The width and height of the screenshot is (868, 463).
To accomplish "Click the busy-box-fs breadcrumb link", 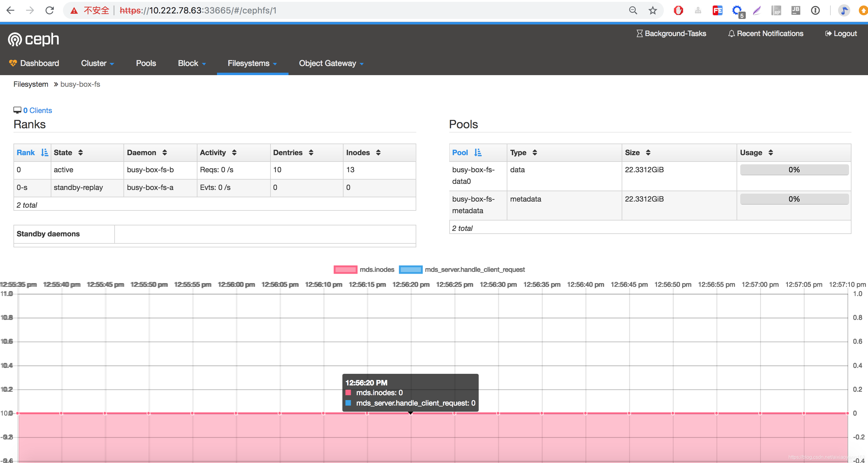I will click(80, 84).
